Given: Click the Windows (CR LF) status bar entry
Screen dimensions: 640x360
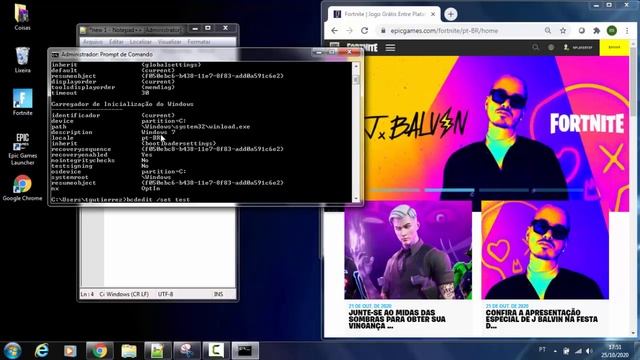Looking at the screenshot, I should 128,294.
